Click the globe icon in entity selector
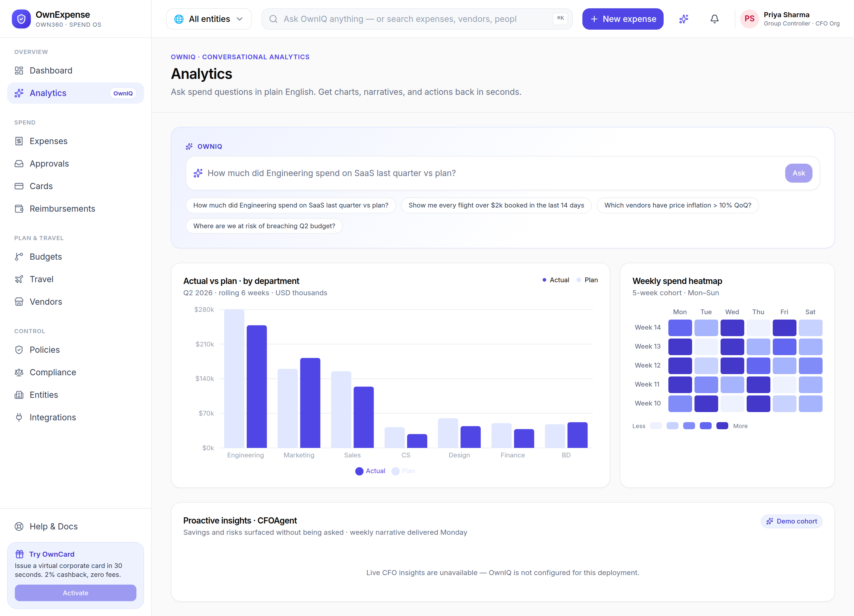This screenshot has width=854, height=616. (x=179, y=19)
